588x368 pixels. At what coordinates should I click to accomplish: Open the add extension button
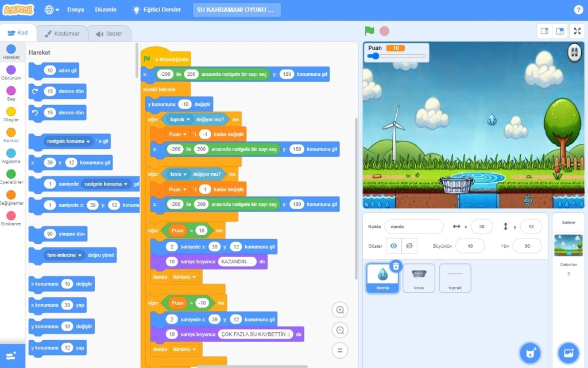[x=11, y=356]
